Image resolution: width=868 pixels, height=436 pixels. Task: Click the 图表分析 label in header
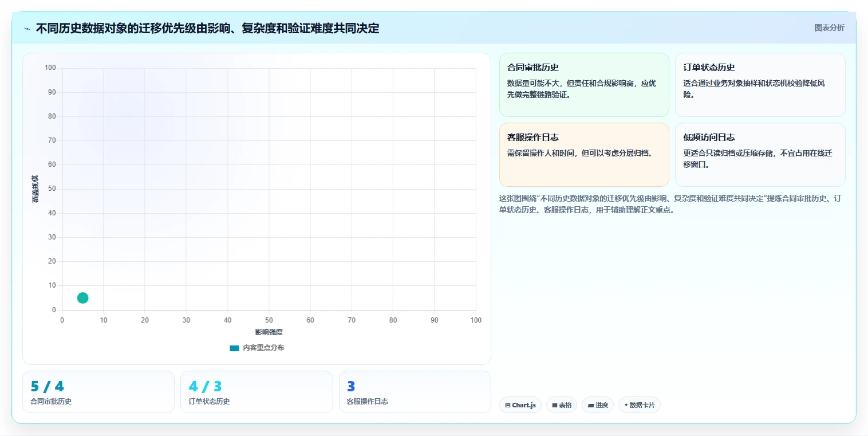click(829, 28)
